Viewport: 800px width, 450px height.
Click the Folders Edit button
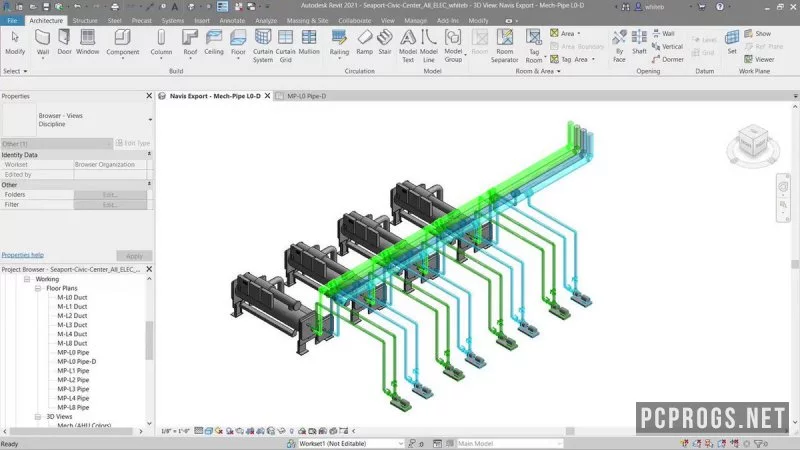coord(110,194)
